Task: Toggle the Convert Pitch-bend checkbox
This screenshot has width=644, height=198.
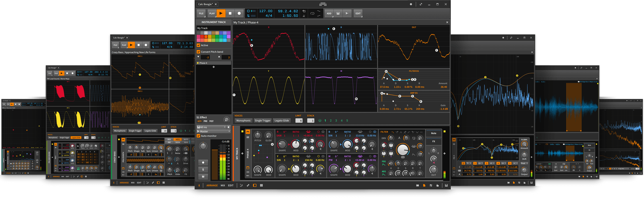Action: pyautogui.click(x=198, y=52)
